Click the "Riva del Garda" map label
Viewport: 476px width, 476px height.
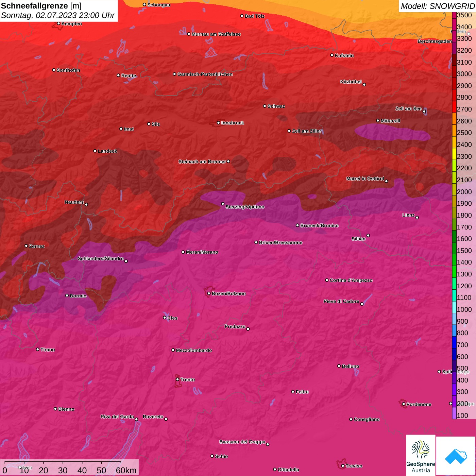(x=117, y=417)
